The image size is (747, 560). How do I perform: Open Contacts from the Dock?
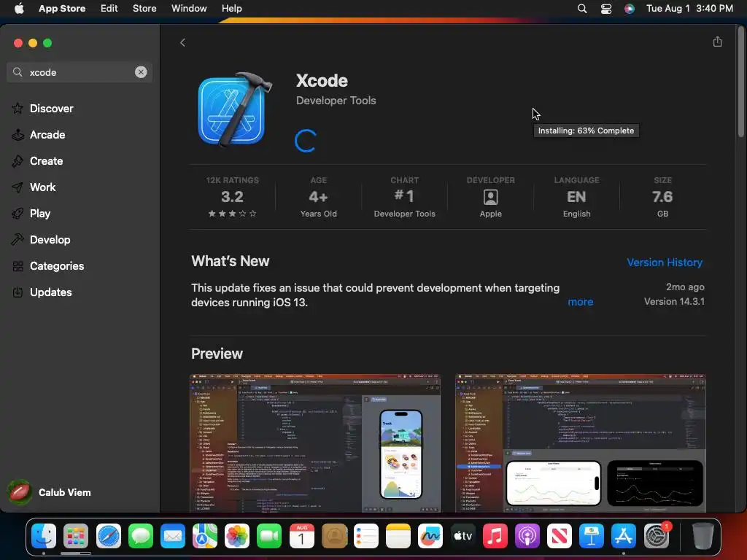pyautogui.click(x=334, y=536)
